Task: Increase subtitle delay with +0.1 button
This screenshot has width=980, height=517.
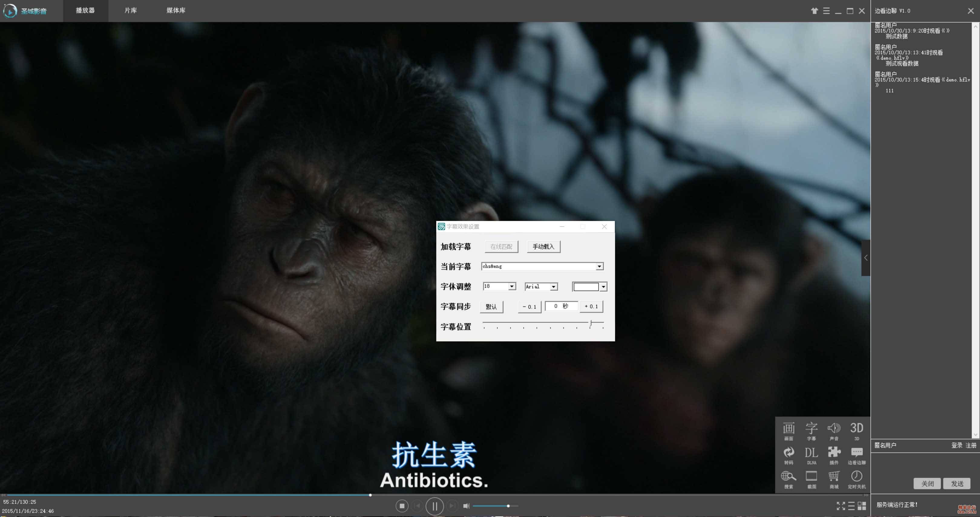Action: click(x=591, y=306)
